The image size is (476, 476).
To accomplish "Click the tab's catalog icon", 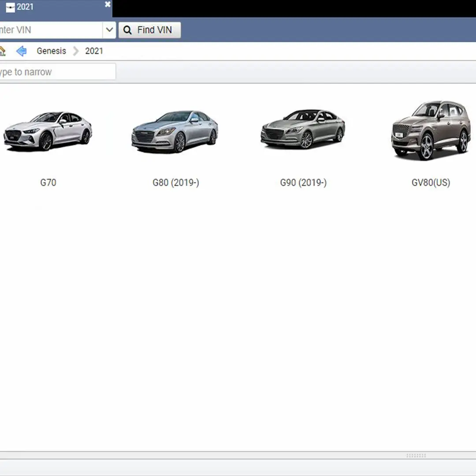I will click(10, 7).
